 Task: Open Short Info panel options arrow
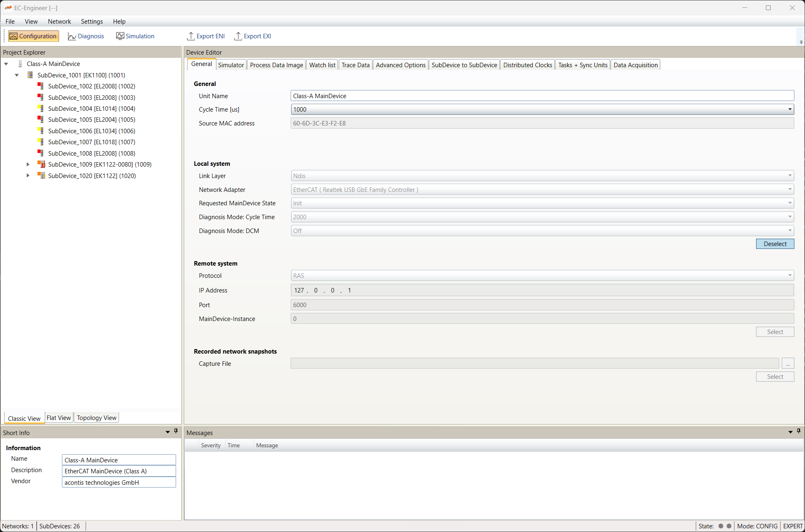168,432
